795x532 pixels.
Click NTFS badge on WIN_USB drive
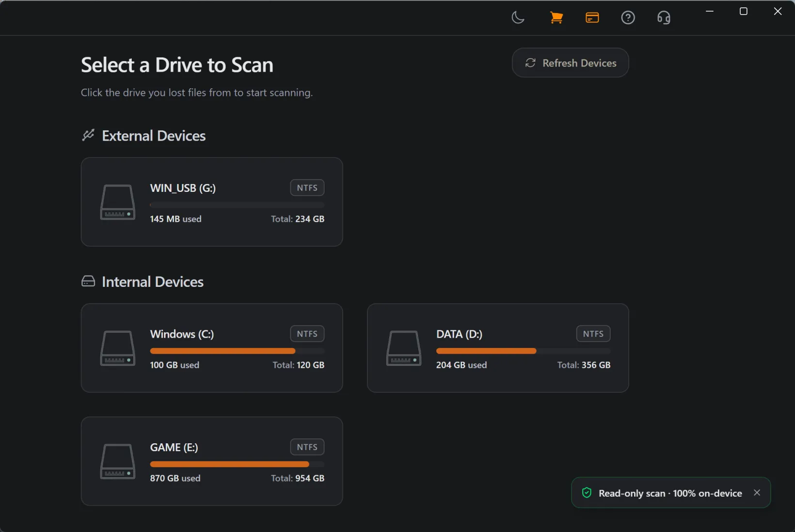(307, 188)
